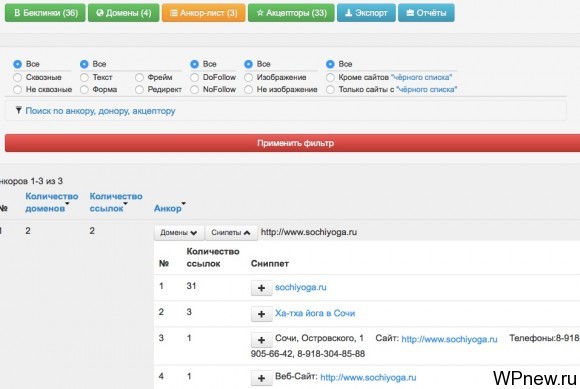The height and width of the screenshot is (389, 580).
Task: Open http://www.sochiyoga.ru link after Веб-Сайт:
Action: click(368, 378)
